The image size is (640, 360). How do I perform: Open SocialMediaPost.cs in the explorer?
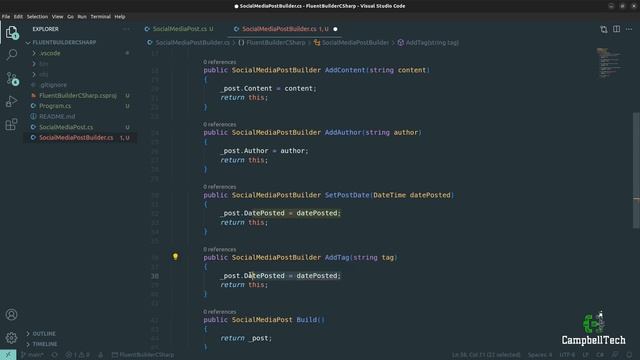(66, 127)
